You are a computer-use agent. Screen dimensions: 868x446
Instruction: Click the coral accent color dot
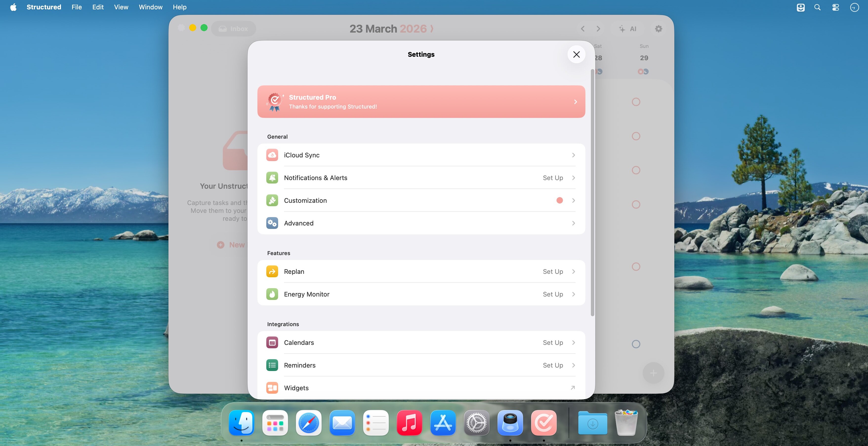click(559, 201)
